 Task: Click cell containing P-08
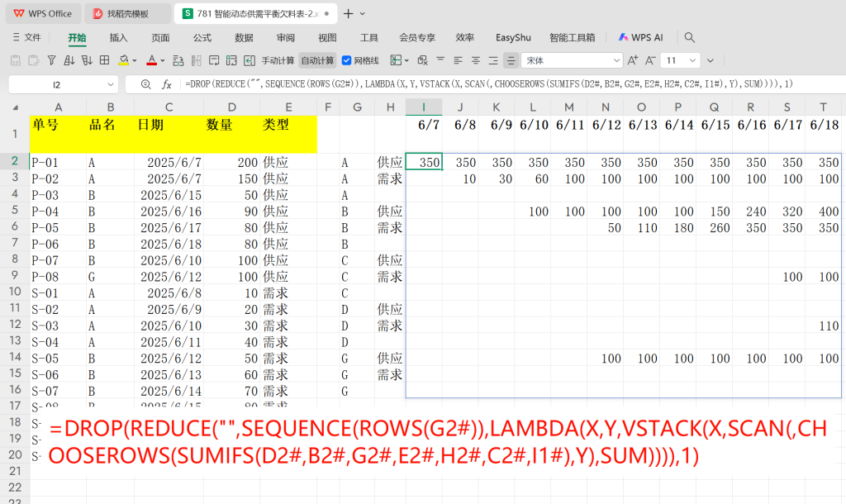coord(58,276)
